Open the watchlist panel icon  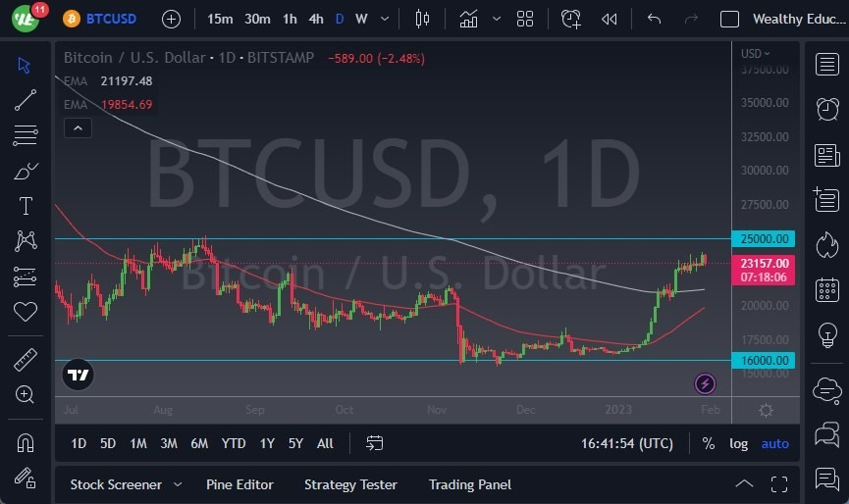[x=826, y=65]
